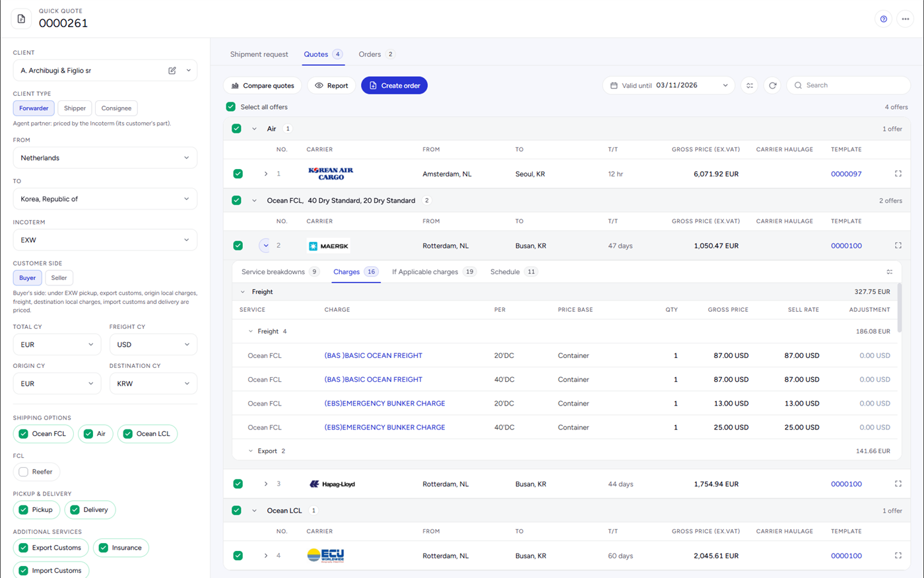Toggle the Insurance additional service
Viewport: 924px width, 578px height.
point(121,548)
